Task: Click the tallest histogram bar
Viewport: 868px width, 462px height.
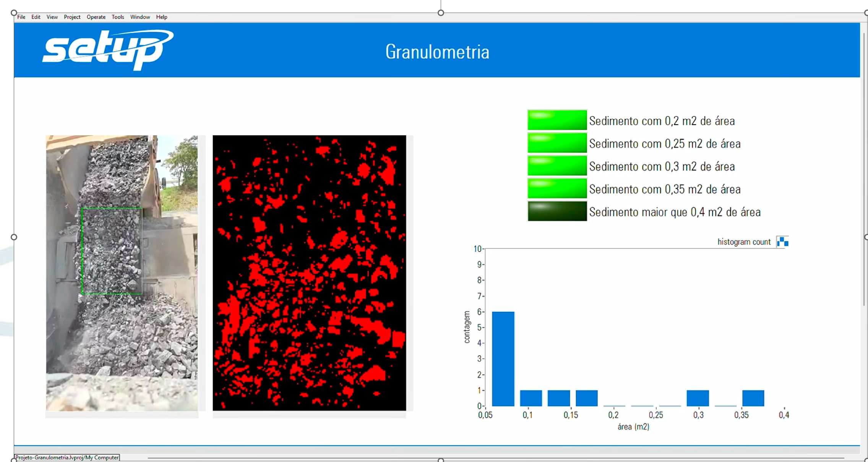Action: click(x=503, y=358)
